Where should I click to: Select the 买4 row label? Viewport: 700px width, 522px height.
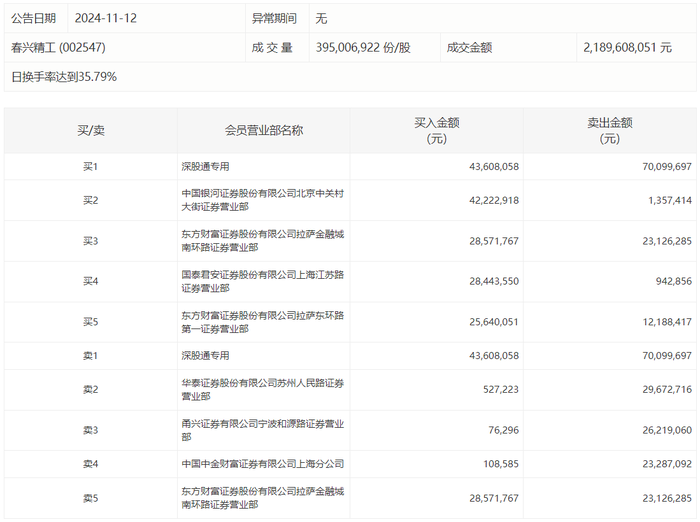[x=90, y=281]
